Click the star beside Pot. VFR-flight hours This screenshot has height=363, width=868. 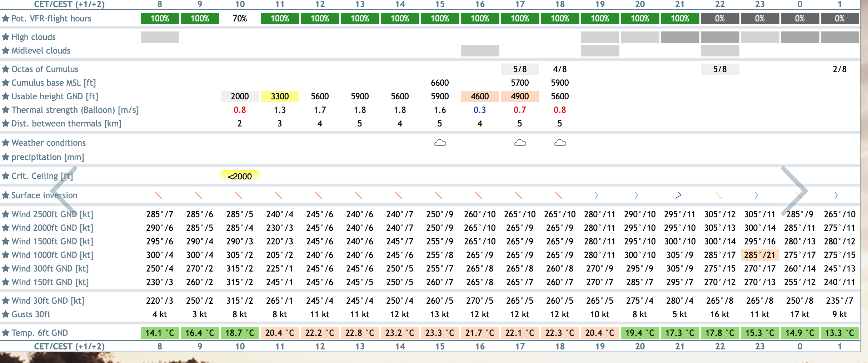click(x=5, y=19)
